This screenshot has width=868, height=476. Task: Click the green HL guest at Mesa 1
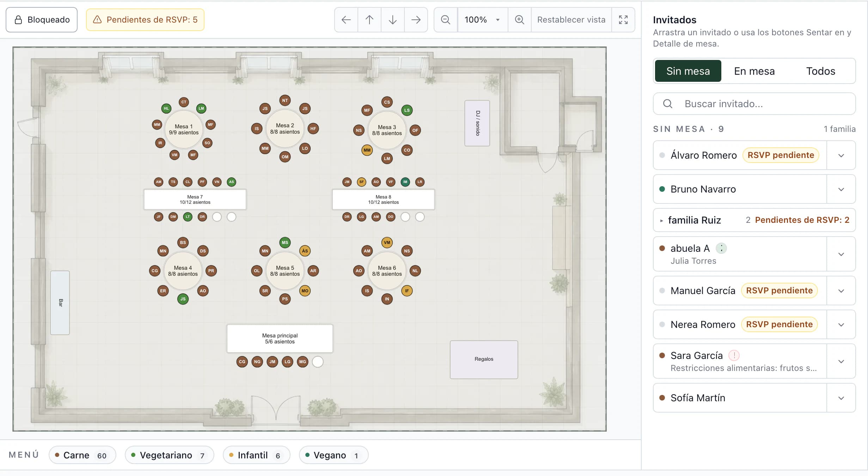(x=166, y=109)
